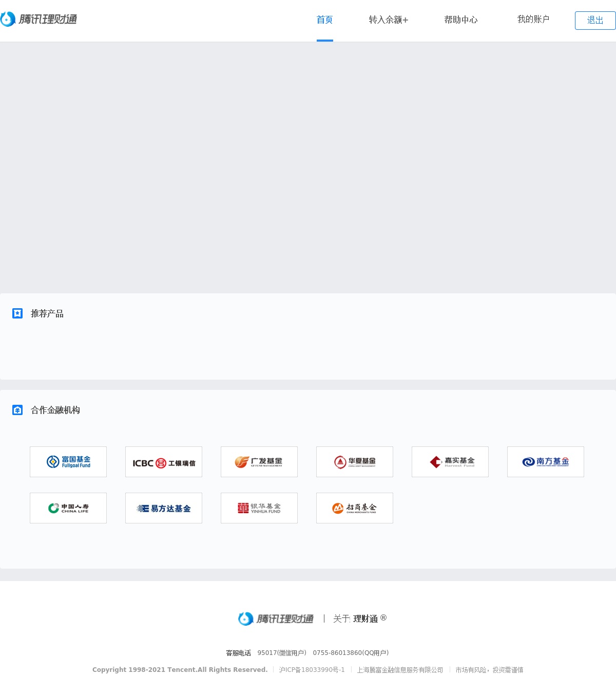
Task: Click the 腾讯理财通 logo in header
Action: click(38, 19)
